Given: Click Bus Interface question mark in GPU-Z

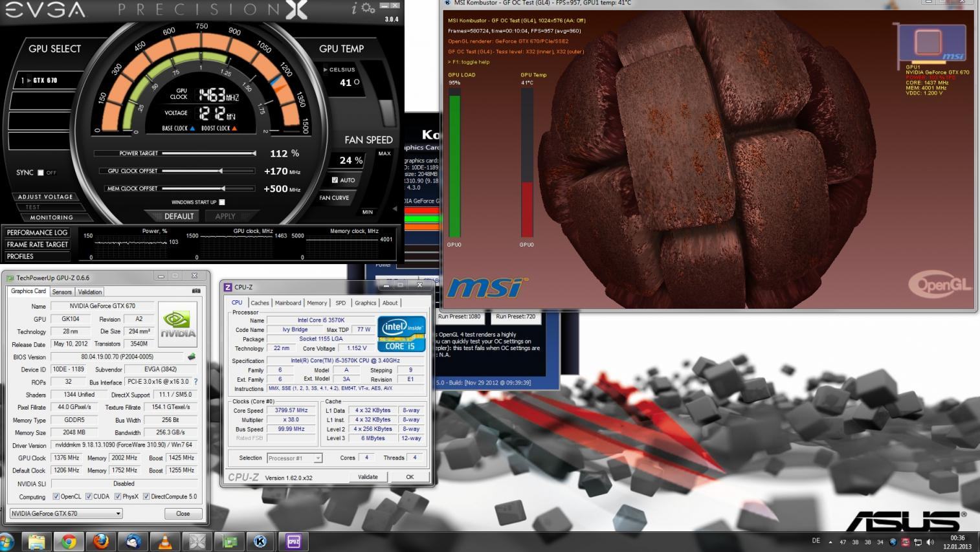Looking at the screenshot, I should tap(195, 382).
